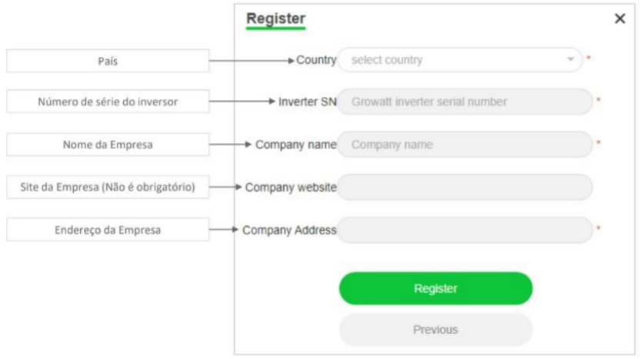644x359 pixels.
Task: Click the 'select country' placeholder text
Action: point(382,60)
